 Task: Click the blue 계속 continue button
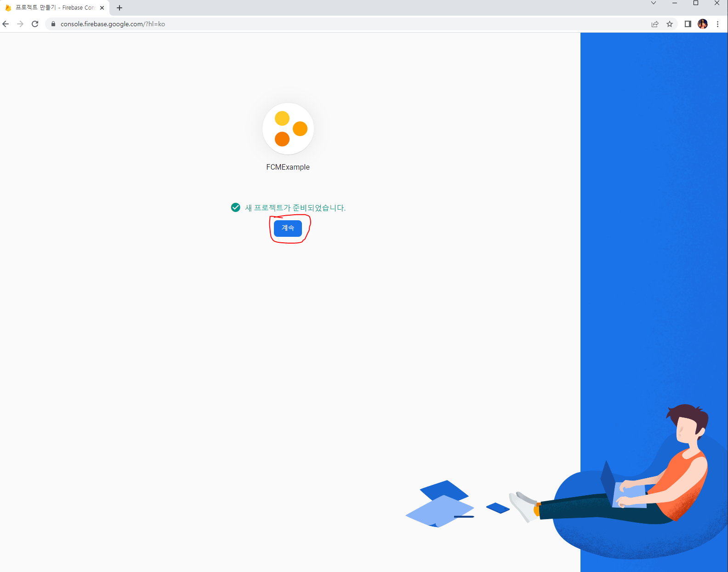click(x=288, y=228)
